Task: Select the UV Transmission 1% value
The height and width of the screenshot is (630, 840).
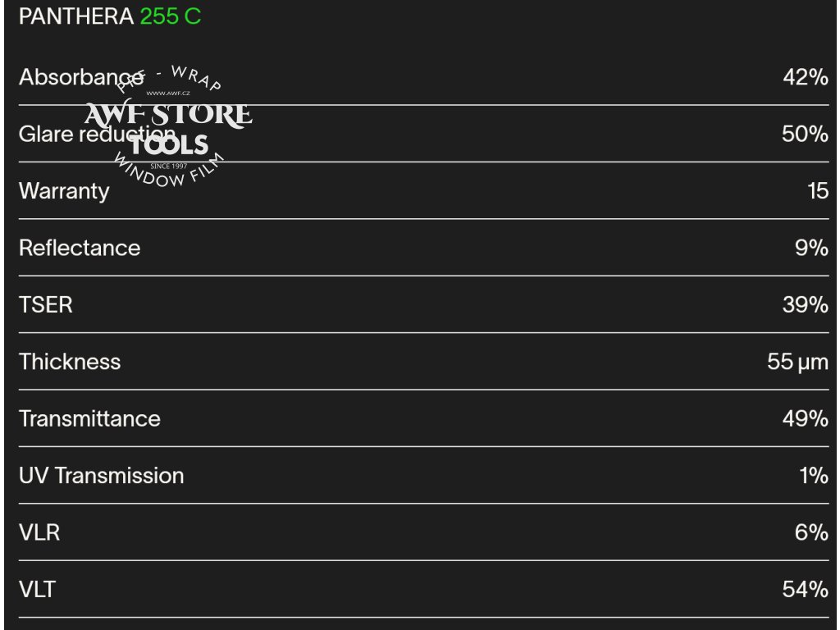Action: coord(813,476)
